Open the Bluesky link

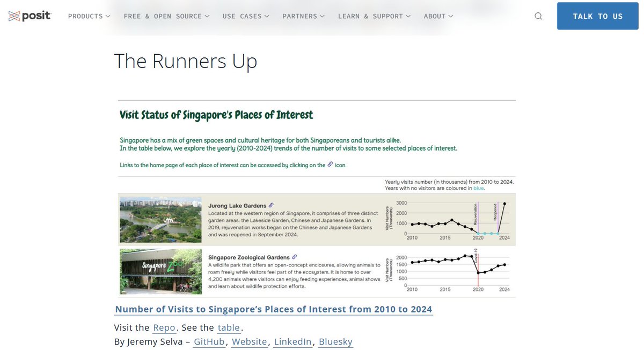pyautogui.click(x=336, y=341)
